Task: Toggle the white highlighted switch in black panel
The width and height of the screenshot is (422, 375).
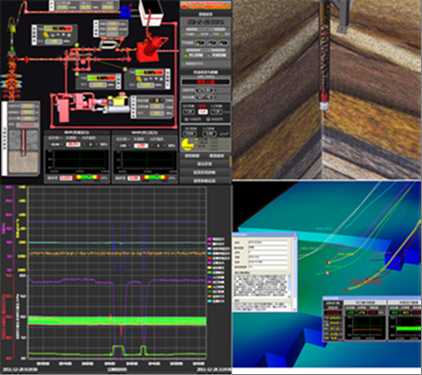Action: click(203, 112)
